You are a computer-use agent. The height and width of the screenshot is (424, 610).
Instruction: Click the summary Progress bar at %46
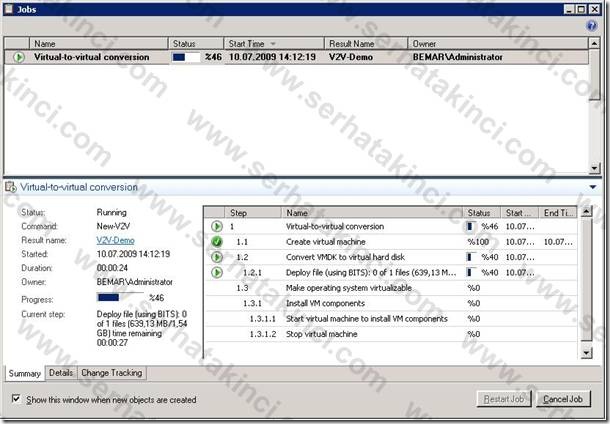click(x=120, y=298)
